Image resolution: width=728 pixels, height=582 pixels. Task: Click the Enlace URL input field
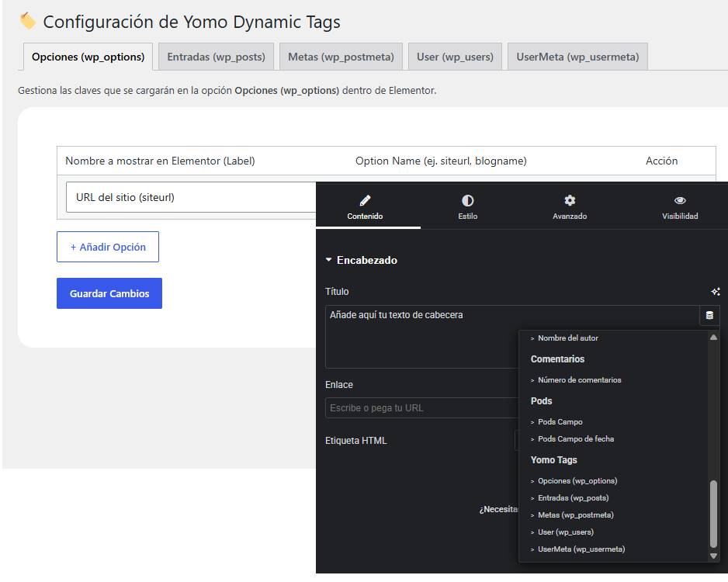[421, 408]
